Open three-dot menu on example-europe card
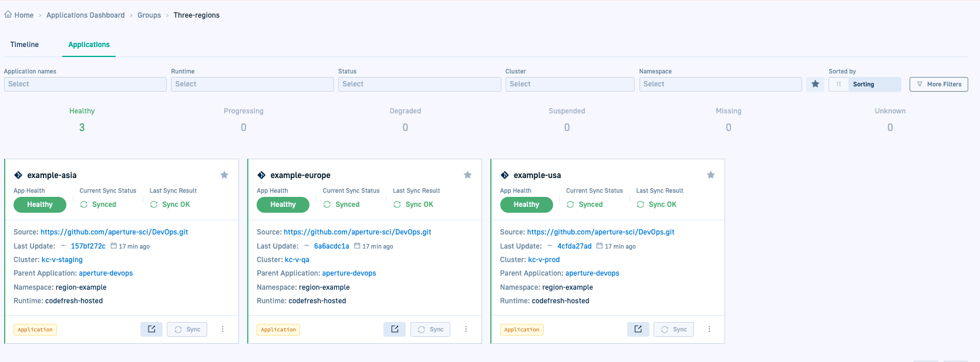 466,329
